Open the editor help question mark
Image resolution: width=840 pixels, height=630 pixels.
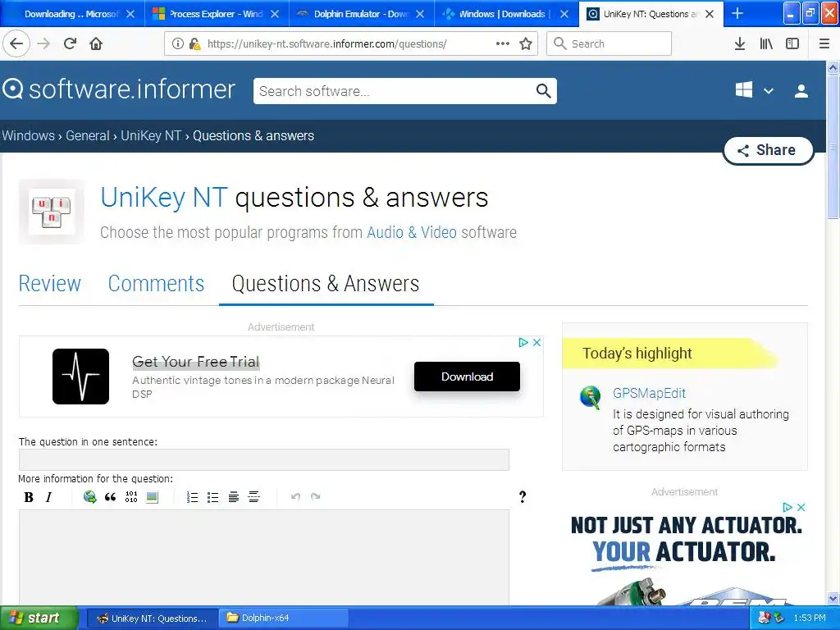523,497
